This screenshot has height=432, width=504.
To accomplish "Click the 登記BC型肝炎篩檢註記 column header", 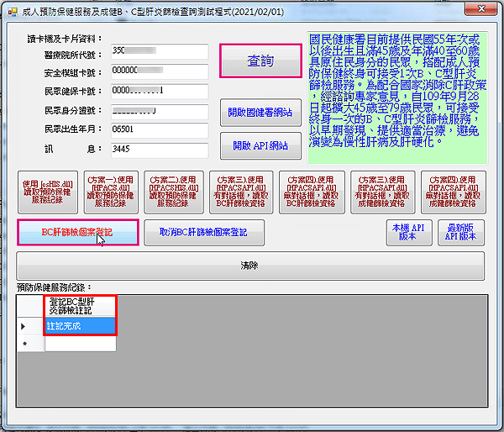I will coord(80,305).
